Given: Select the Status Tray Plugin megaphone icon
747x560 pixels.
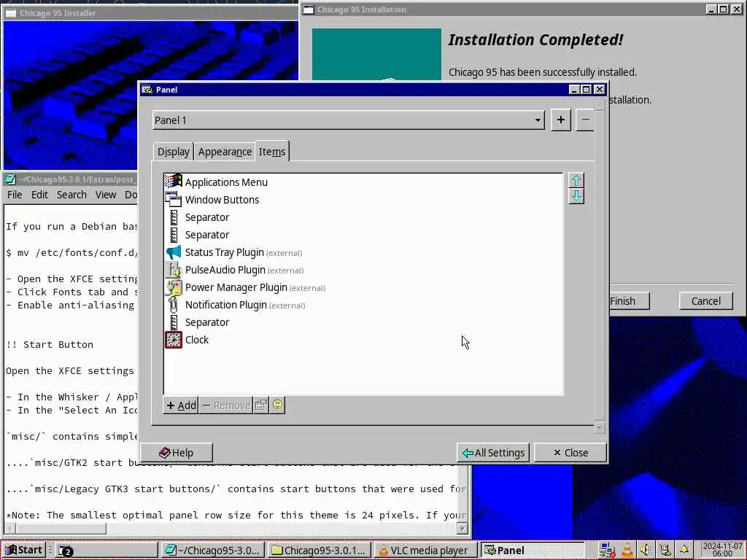Looking at the screenshot, I should [174, 252].
